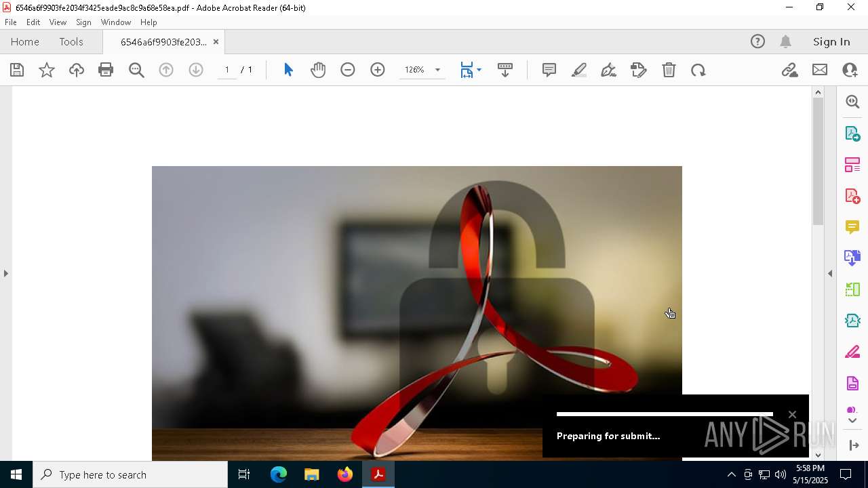Open the search tool in the right pane
The image size is (868, 488).
tap(852, 102)
